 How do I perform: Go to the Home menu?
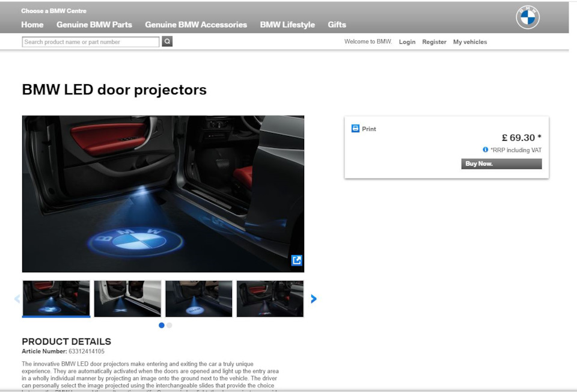[32, 25]
